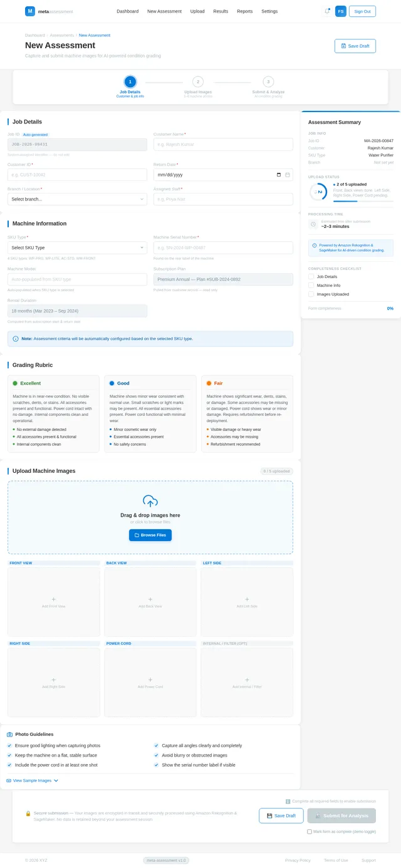Click the plus icon for Front View
Viewport: 401px width, 868px height.
click(53, 599)
